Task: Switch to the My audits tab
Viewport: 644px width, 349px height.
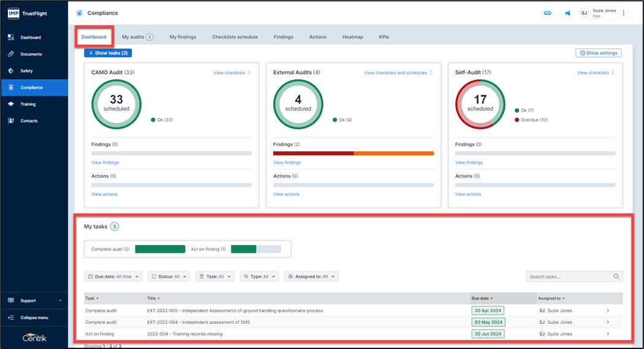Action: pyautogui.click(x=138, y=37)
